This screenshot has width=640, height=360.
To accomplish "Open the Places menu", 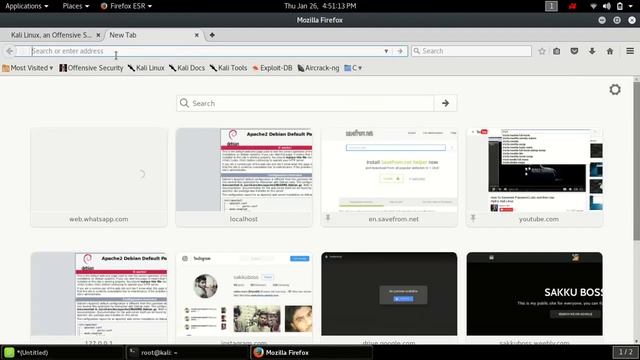I will point(76,6).
